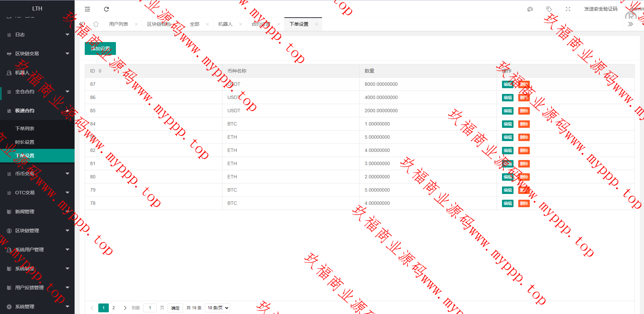Screen dimensions: 644x314
Task: Go to page 2 of results
Action: pos(114,308)
